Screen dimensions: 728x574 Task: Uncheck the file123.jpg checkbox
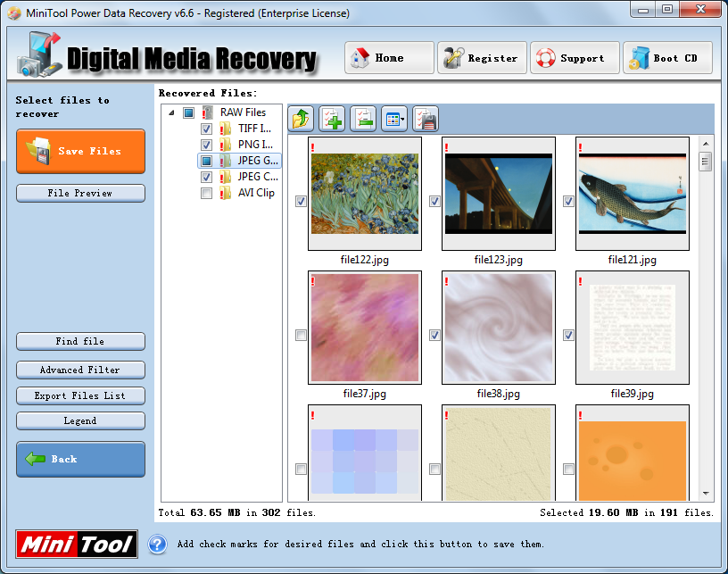point(434,201)
